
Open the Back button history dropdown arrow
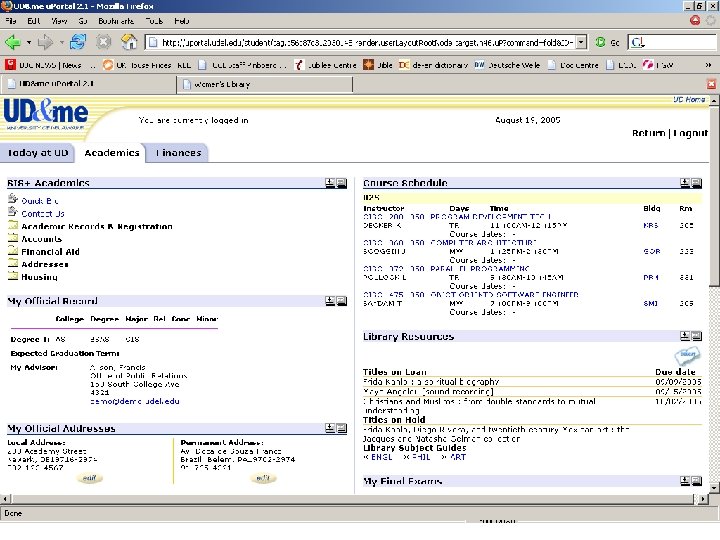click(28, 42)
